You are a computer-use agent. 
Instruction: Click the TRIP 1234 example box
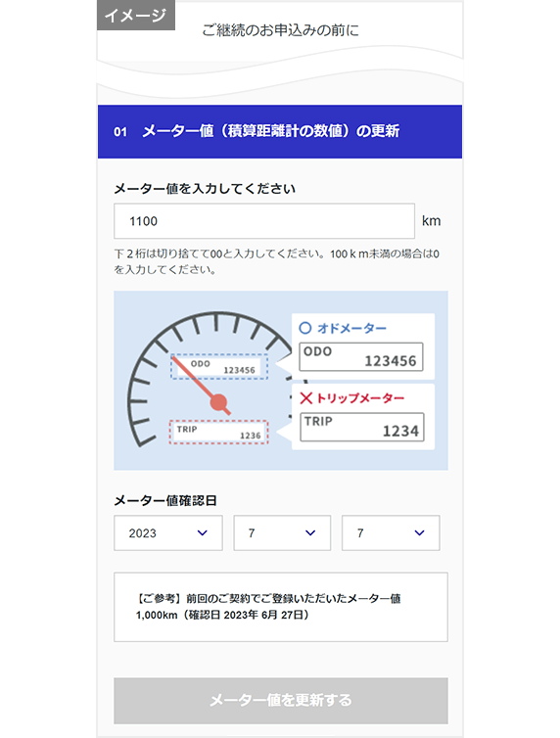[x=362, y=427]
